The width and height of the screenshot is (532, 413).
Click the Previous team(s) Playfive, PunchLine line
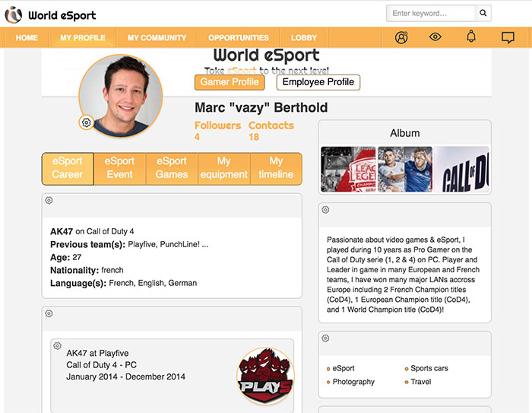pos(129,244)
